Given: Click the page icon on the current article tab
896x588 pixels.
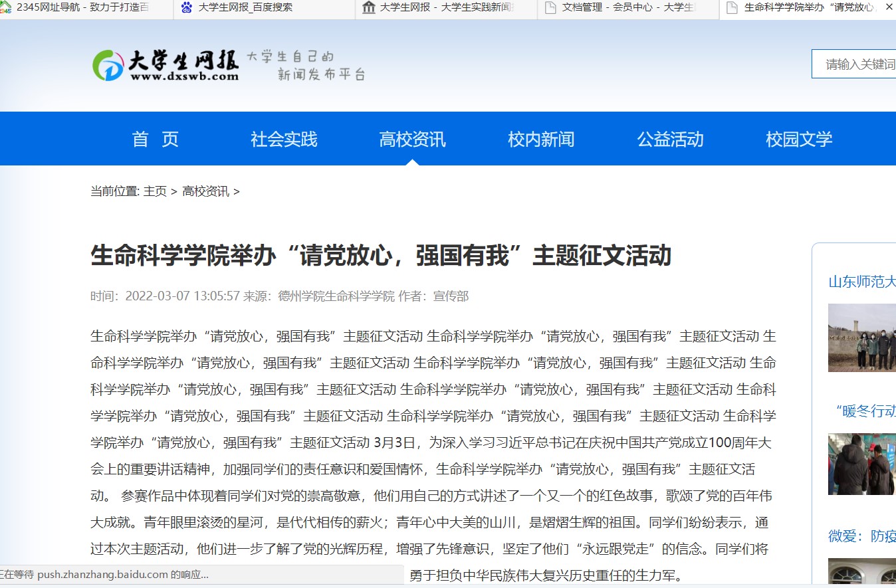Looking at the screenshot, I should tap(733, 7).
